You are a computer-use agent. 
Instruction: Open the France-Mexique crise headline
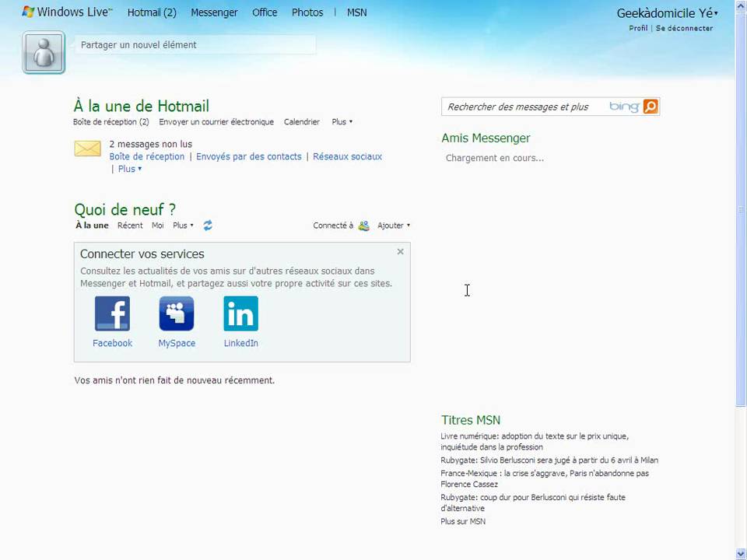[x=545, y=478]
